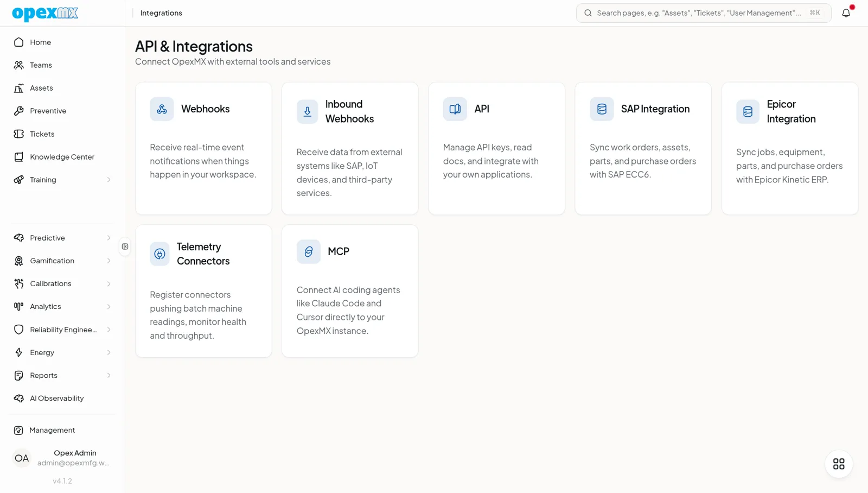Click the OpexMX logo

point(45,13)
